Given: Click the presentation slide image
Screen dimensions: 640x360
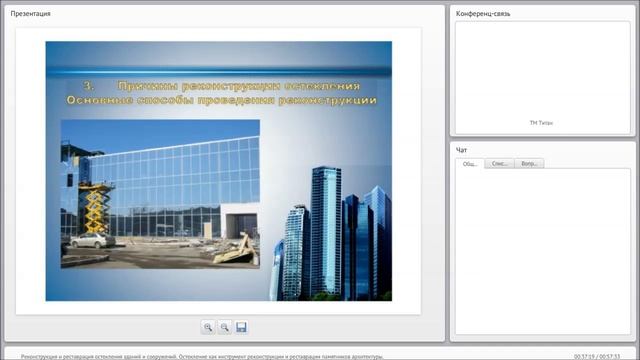Looking at the screenshot, I should tap(219, 171).
